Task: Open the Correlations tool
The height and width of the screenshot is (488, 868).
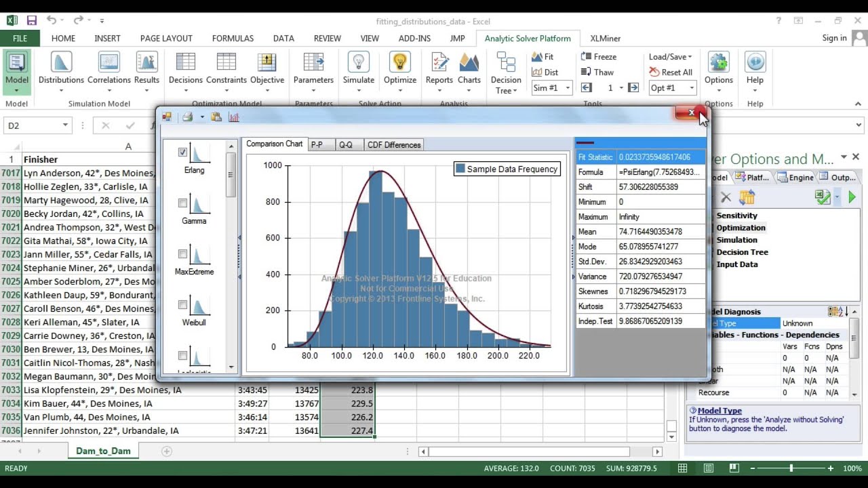Action: (108, 72)
